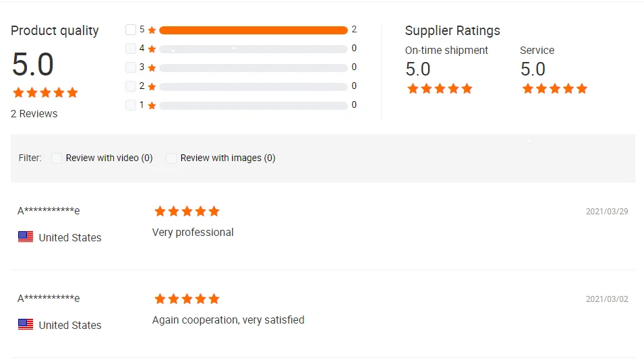Click stars above Again cooperation review
The image size is (644, 364).
coord(187,299)
